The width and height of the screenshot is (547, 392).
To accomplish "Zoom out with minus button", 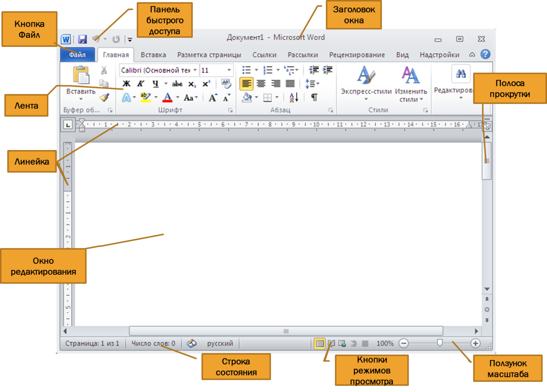I will point(403,343).
